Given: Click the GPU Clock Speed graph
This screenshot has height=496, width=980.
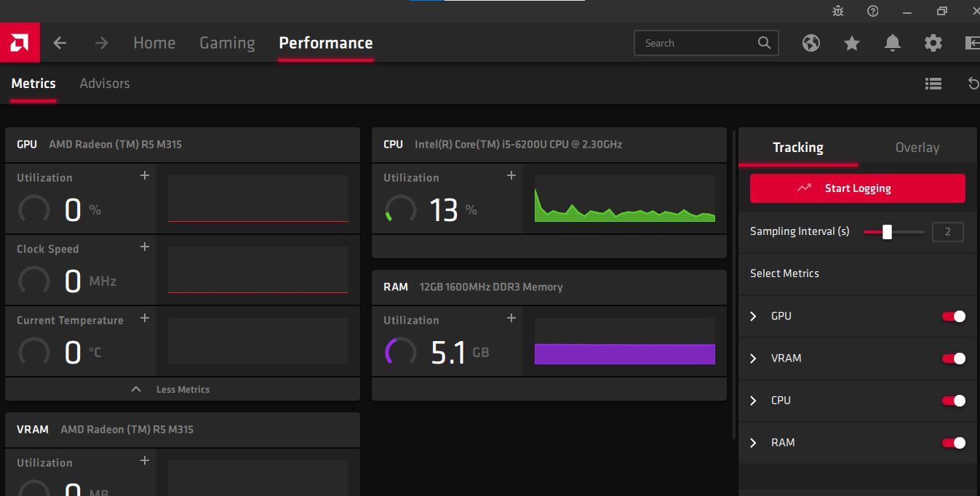Looking at the screenshot, I should coord(258,270).
